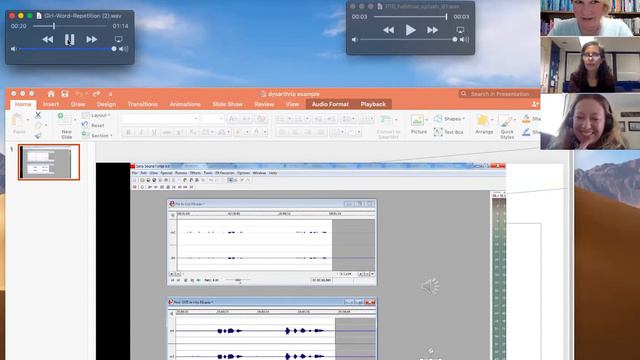
Task: Adjust volume slider in the 00:03 player
Action: point(409,40)
